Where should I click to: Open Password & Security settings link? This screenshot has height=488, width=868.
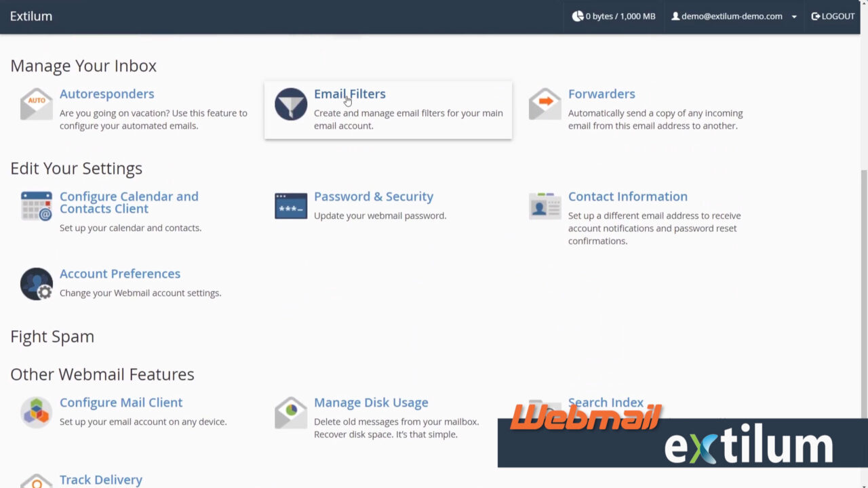(374, 196)
